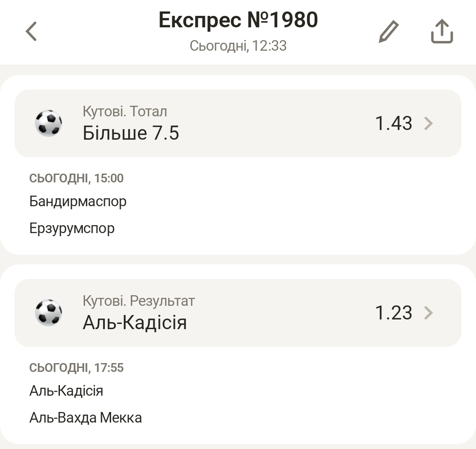
Task: Expand chevron next to odds 1.43
Action: point(428,123)
